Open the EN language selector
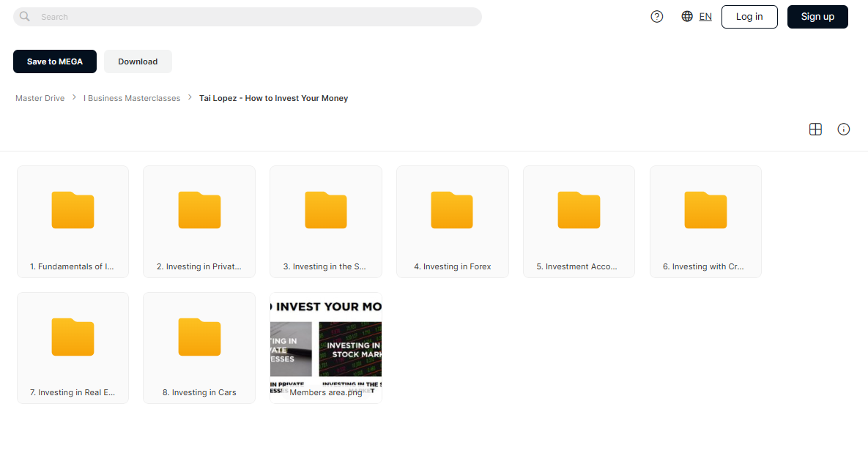 (x=705, y=17)
